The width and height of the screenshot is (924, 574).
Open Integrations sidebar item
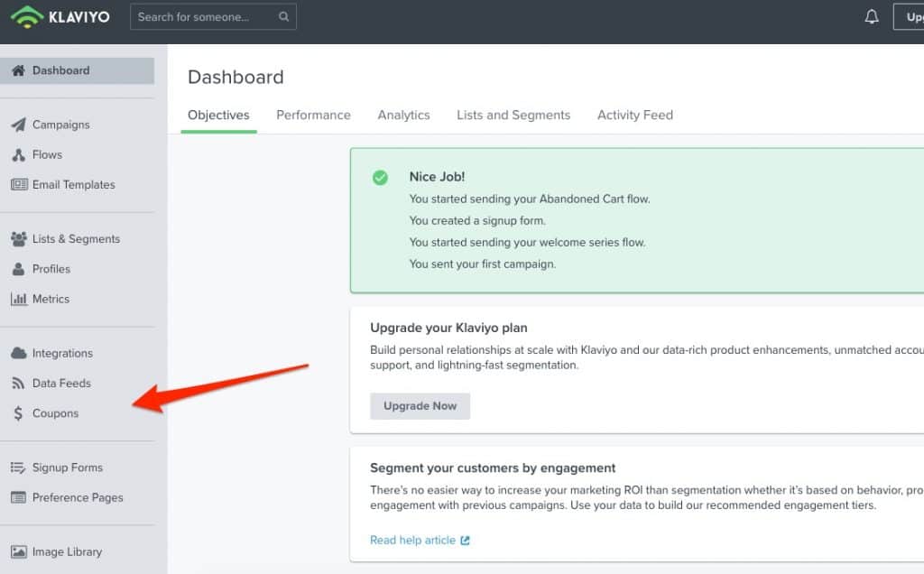tap(62, 354)
